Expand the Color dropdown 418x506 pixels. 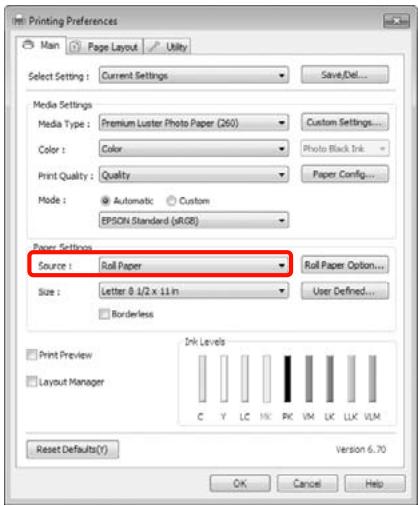coord(194,149)
